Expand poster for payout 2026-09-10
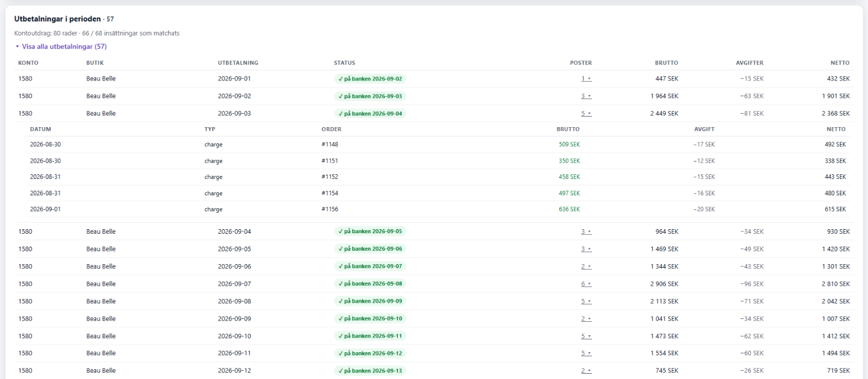The height and width of the screenshot is (379, 868). point(586,336)
